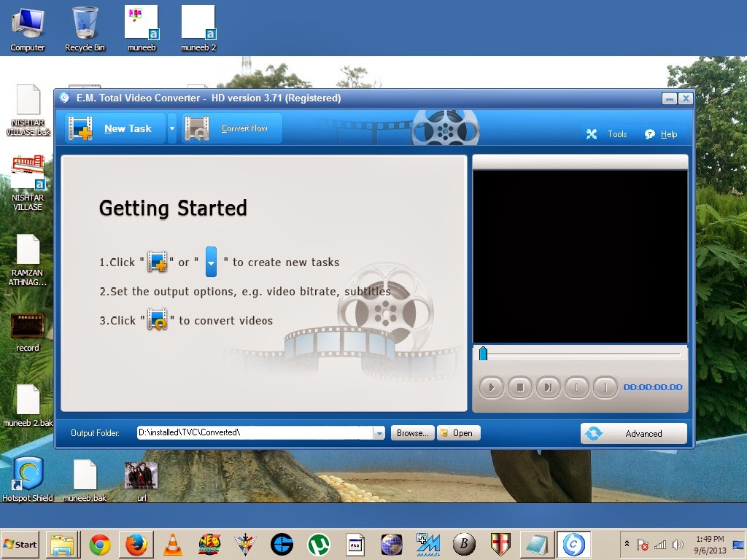Image resolution: width=747 pixels, height=560 pixels.
Task: Click the new task icon in step 1
Action: pyautogui.click(x=158, y=262)
